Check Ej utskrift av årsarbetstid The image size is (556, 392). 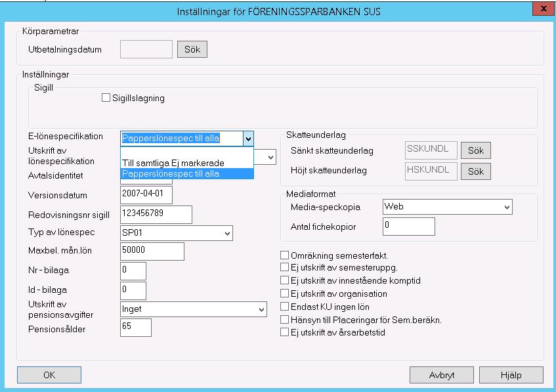284,332
